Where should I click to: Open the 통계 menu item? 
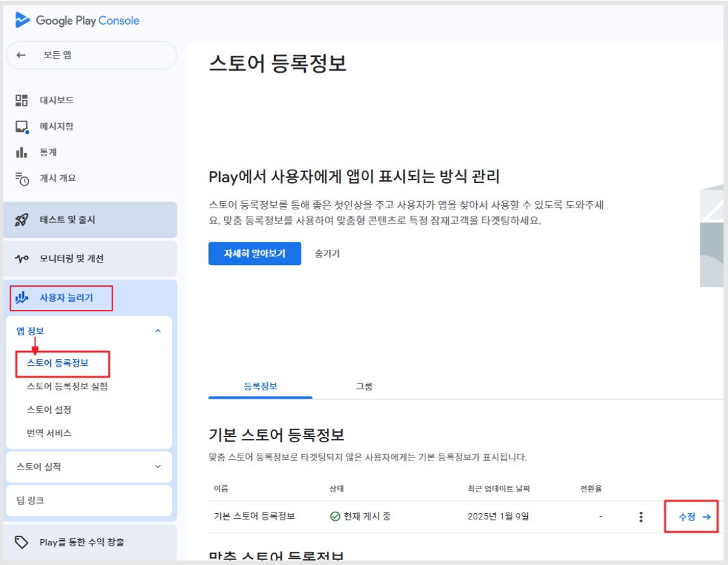[x=48, y=152]
